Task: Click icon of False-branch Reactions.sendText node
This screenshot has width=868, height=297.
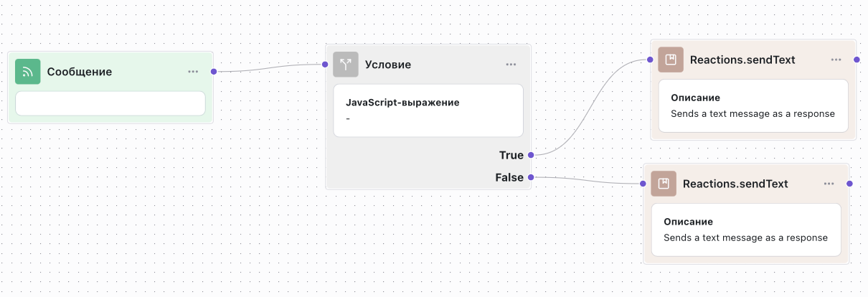Action: pyautogui.click(x=664, y=184)
